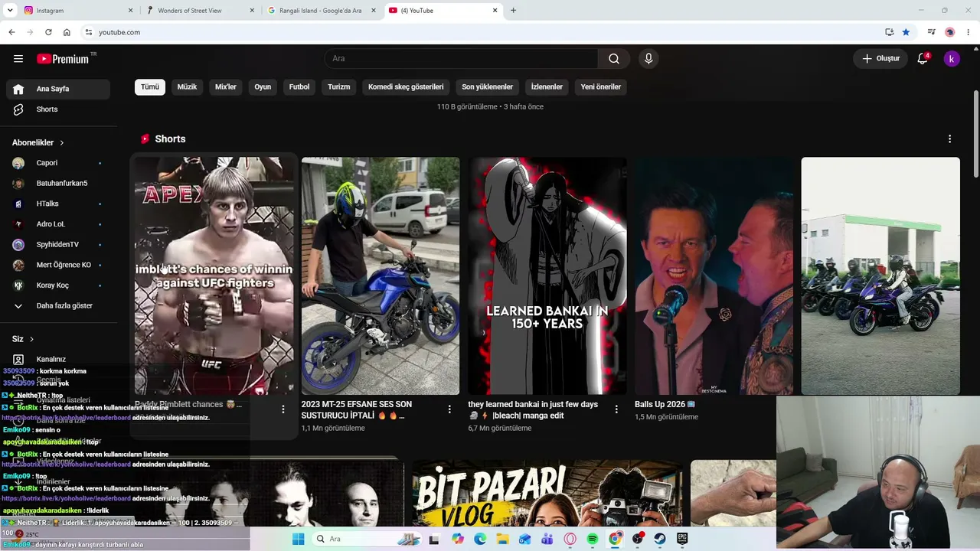The width and height of the screenshot is (980, 551).
Task: Open the '2023 MT-25 EFSANE SES' short title
Action: click(x=357, y=410)
